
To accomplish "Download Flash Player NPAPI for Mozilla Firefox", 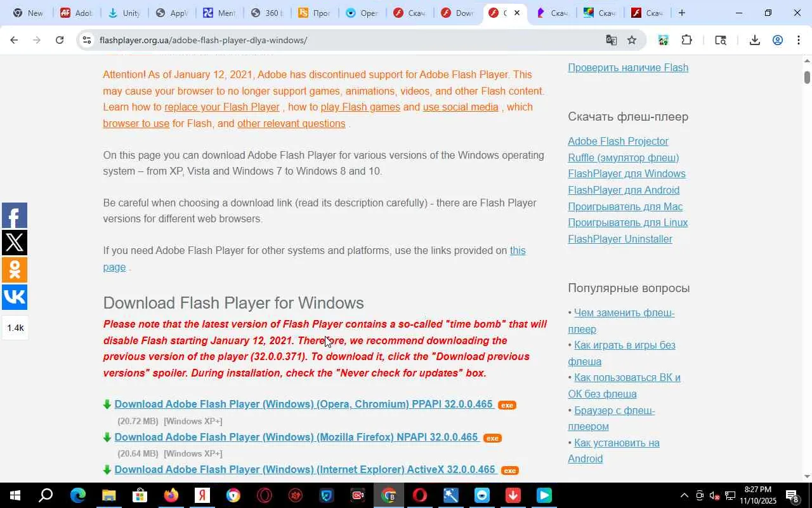I will tap(296, 438).
